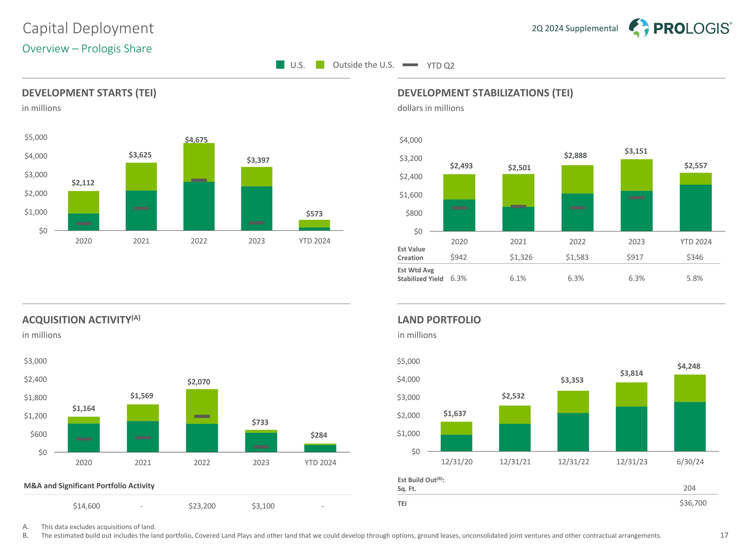
Task: Click the YTD Q2 marker on 2022 Development Starts
Action: (199, 180)
